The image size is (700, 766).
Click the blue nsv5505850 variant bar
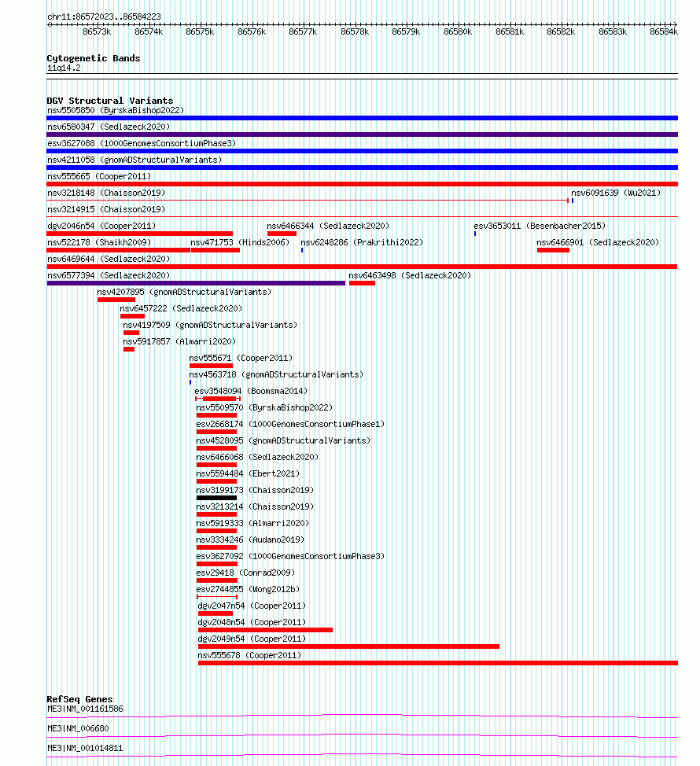click(362, 118)
